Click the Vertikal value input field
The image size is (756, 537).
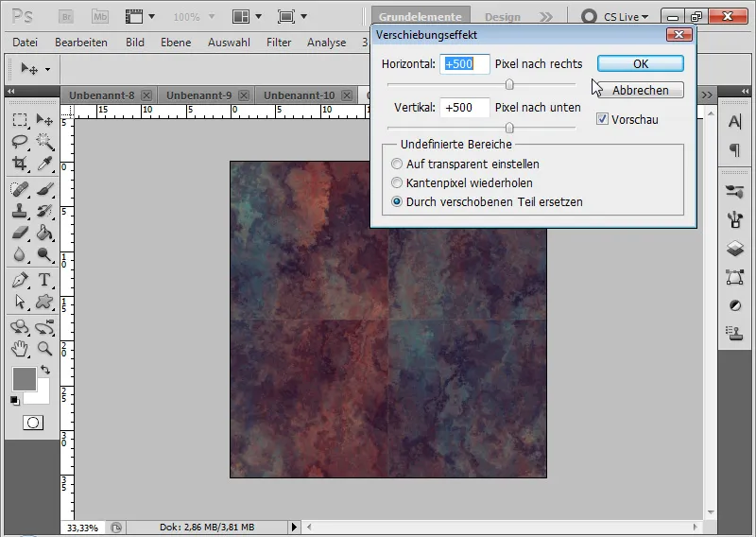click(464, 108)
